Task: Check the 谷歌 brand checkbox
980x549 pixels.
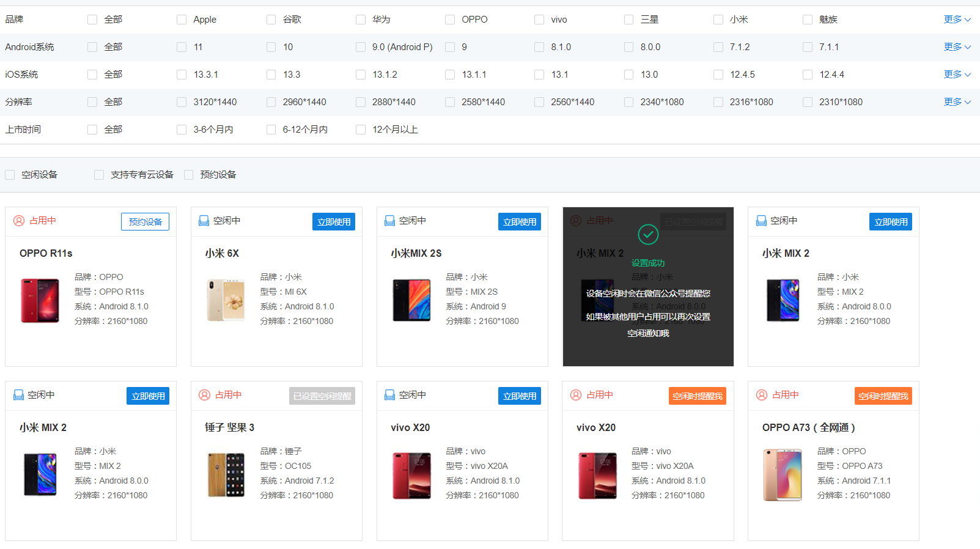Action: [x=271, y=20]
